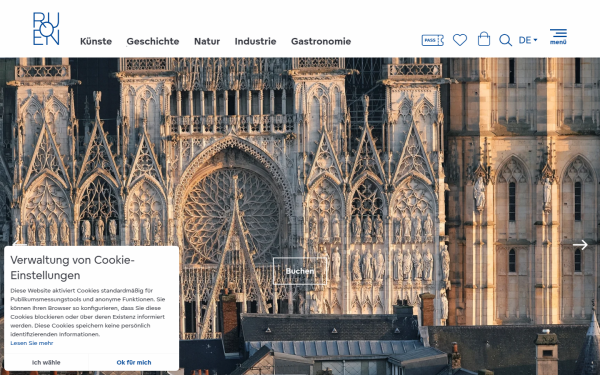
Task: Open the DE language dropdown
Action: (528, 40)
